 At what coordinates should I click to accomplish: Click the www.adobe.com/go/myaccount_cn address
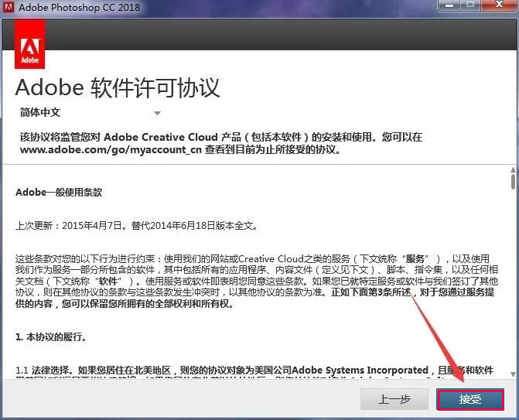click(x=111, y=149)
